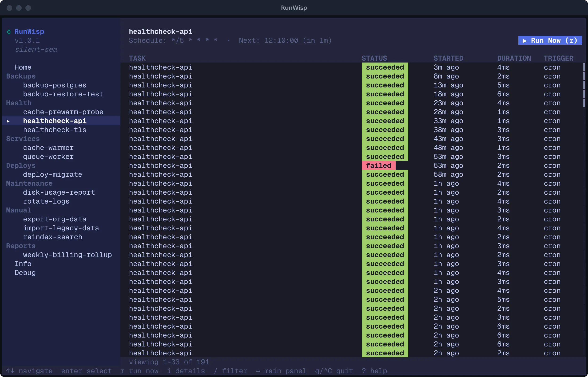Viewport: 588px width, 377px height.
Task: Select the highlighted healthcheck-api sidebar entry
Action: click(61, 121)
